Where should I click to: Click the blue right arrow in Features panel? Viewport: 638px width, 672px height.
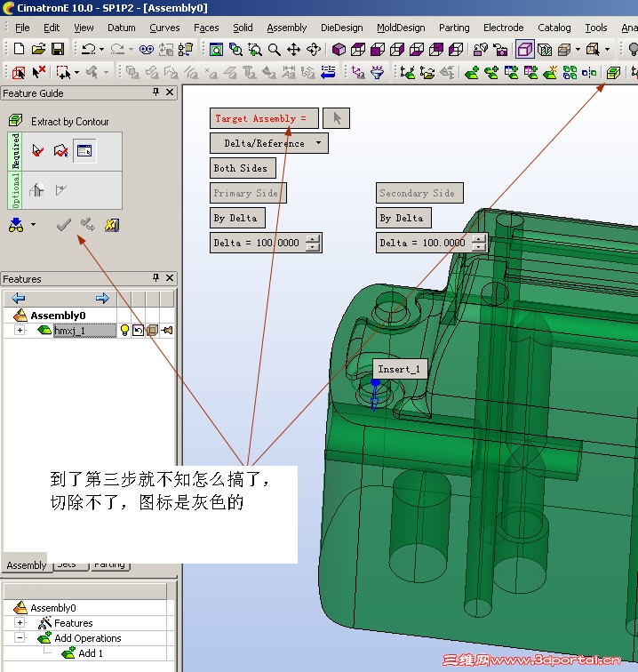[102, 298]
